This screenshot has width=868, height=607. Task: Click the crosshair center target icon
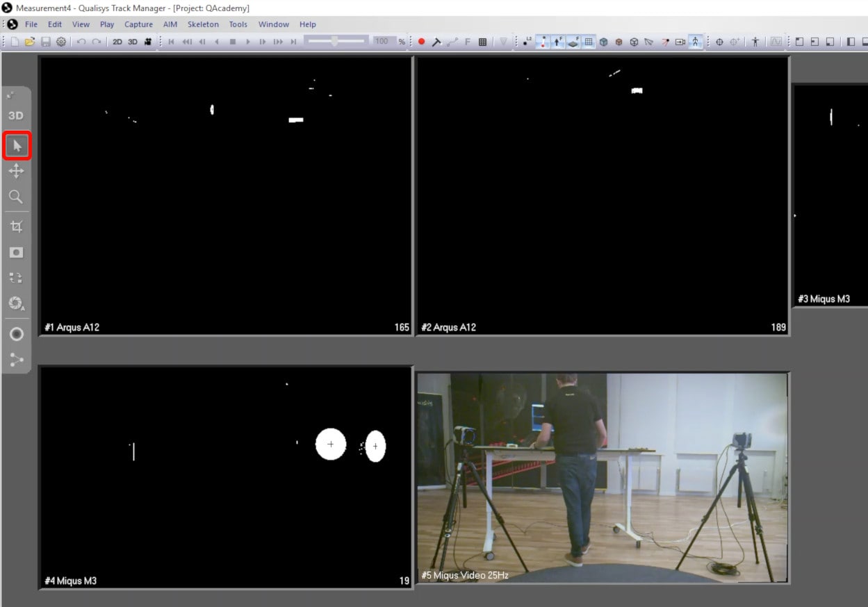pyautogui.click(x=719, y=42)
